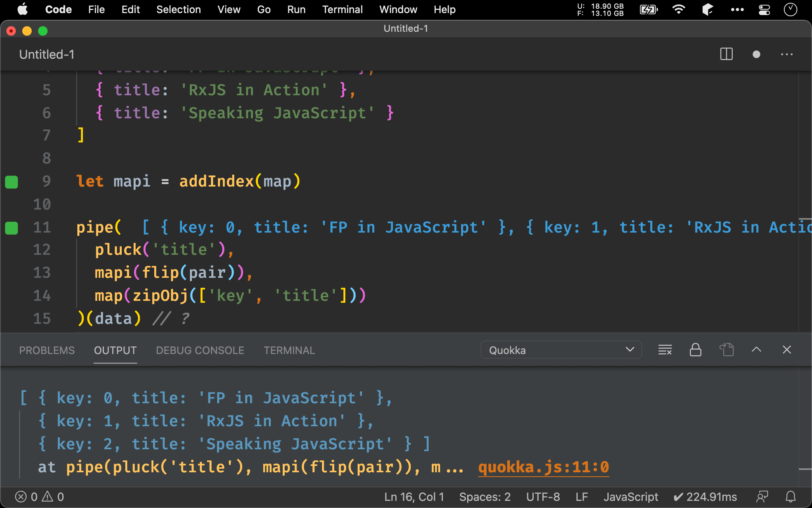The image size is (812, 508).
Task: Click the zipObj call on line 14
Action: click(x=160, y=296)
